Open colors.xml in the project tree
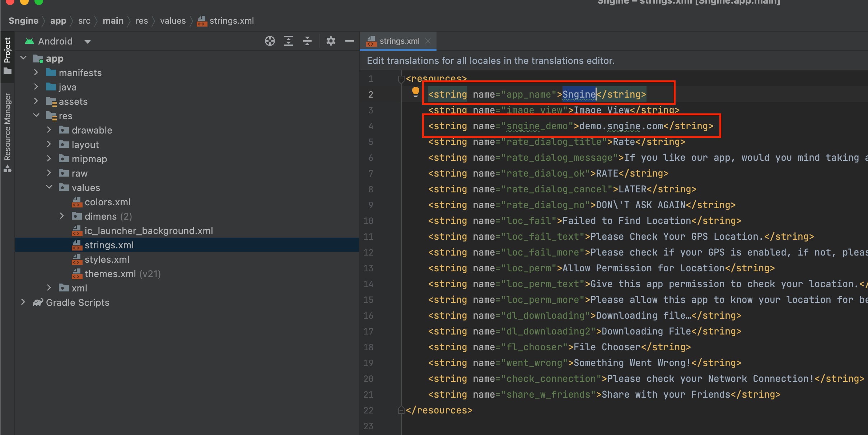This screenshot has height=435, width=868. 107,202
